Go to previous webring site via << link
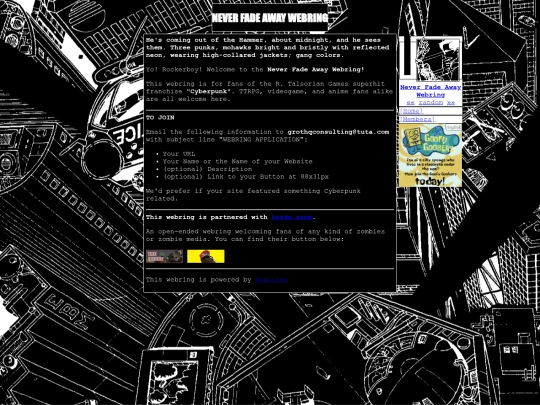The height and width of the screenshot is (405, 540). click(410, 103)
